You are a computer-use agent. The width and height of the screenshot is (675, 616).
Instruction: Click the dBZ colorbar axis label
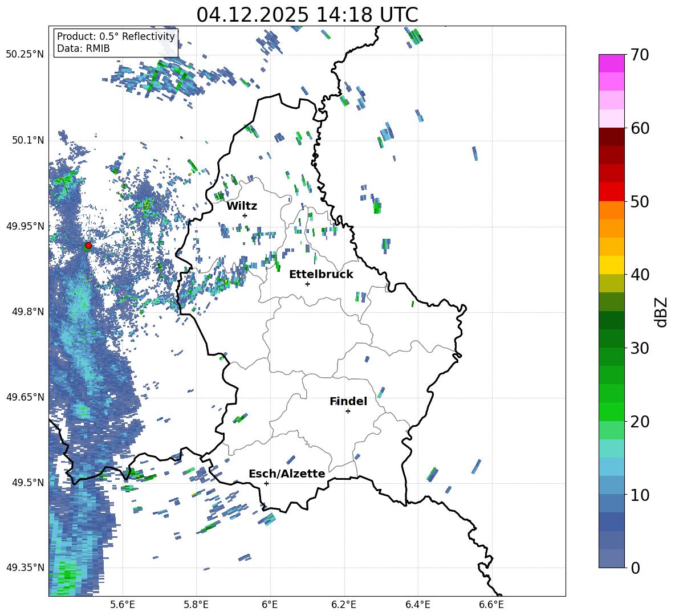662,312
